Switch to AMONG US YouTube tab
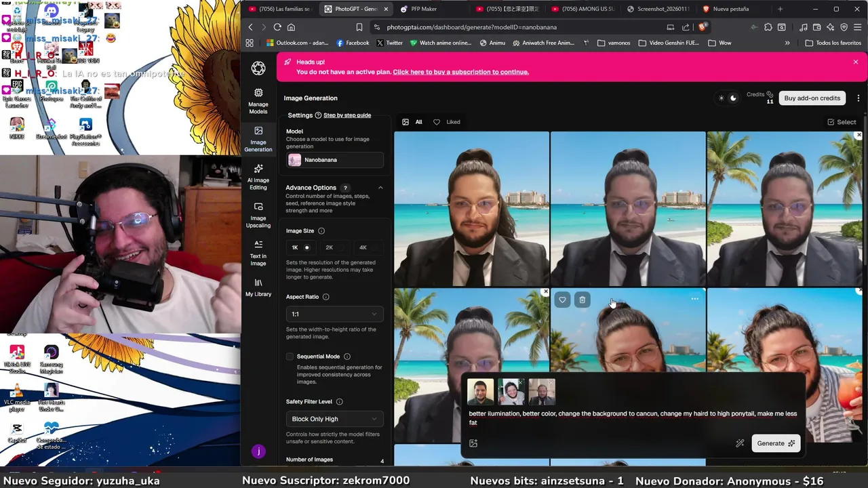The image size is (868, 488). (583, 9)
